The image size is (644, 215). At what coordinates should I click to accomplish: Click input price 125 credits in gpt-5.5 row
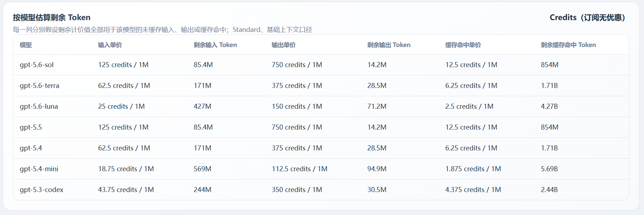123,127
